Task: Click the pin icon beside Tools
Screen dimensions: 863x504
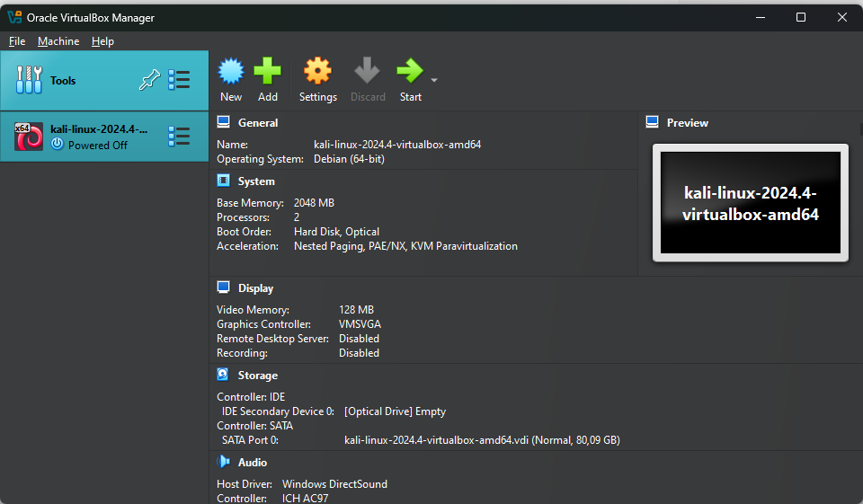Action: pyautogui.click(x=149, y=80)
